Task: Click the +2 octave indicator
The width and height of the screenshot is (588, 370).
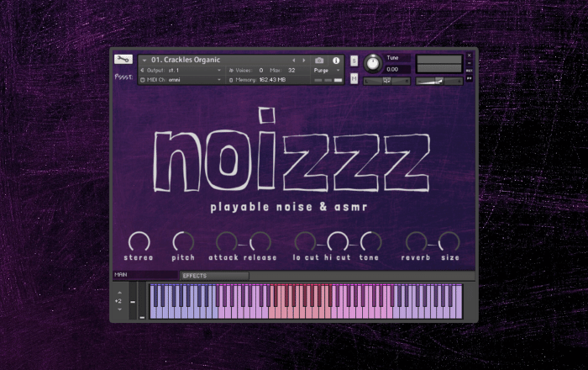Action: click(x=118, y=301)
